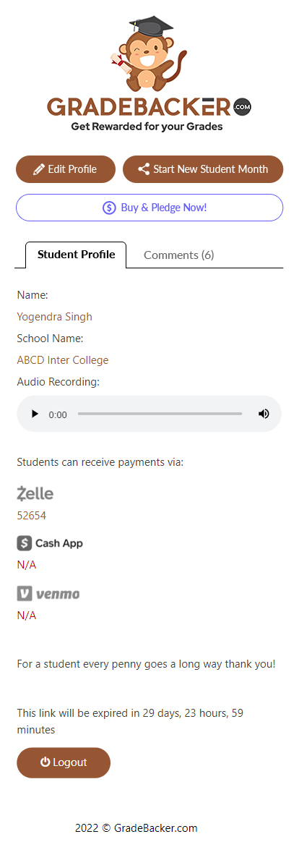Open the Edit Profile button
Screen dimensions: 299x868
click(66, 169)
